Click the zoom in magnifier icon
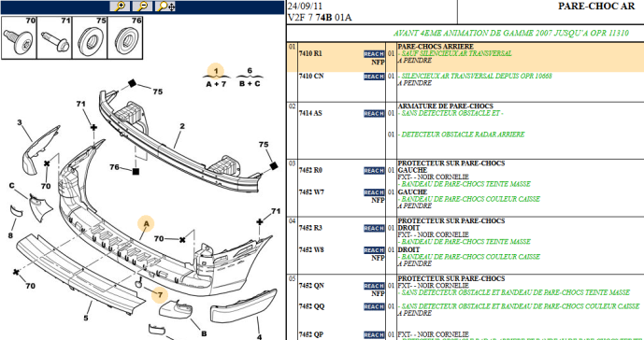 coord(120,7)
